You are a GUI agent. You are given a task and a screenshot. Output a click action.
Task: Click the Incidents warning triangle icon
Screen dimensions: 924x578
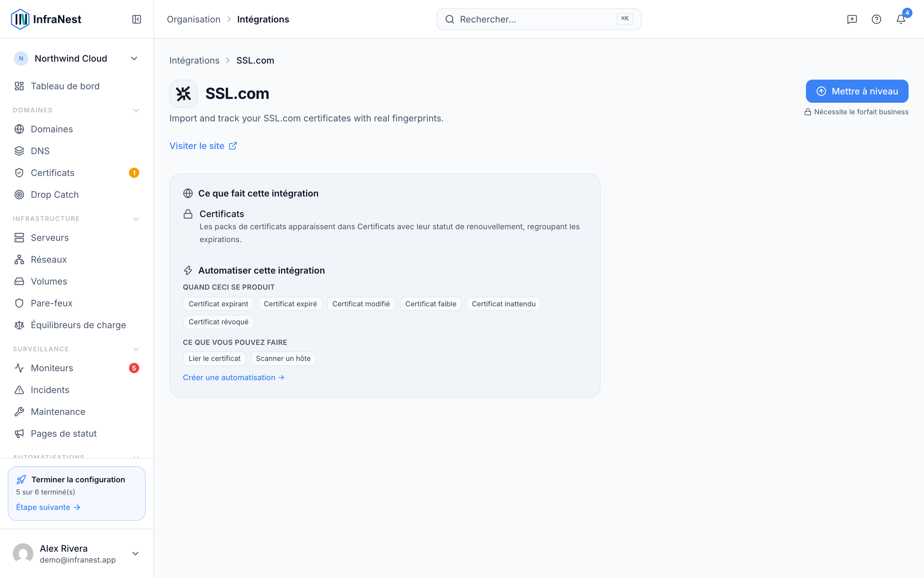(x=19, y=390)
